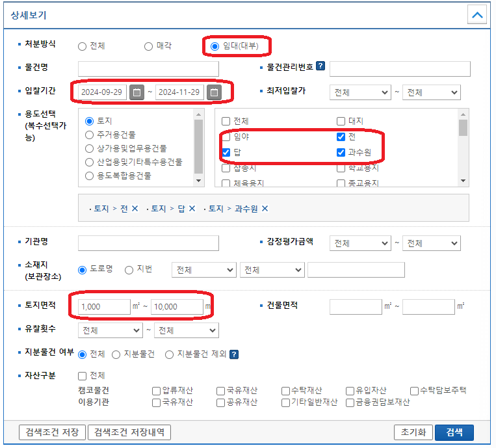Click the 물건관리번호 input field

tap(400, 69)
